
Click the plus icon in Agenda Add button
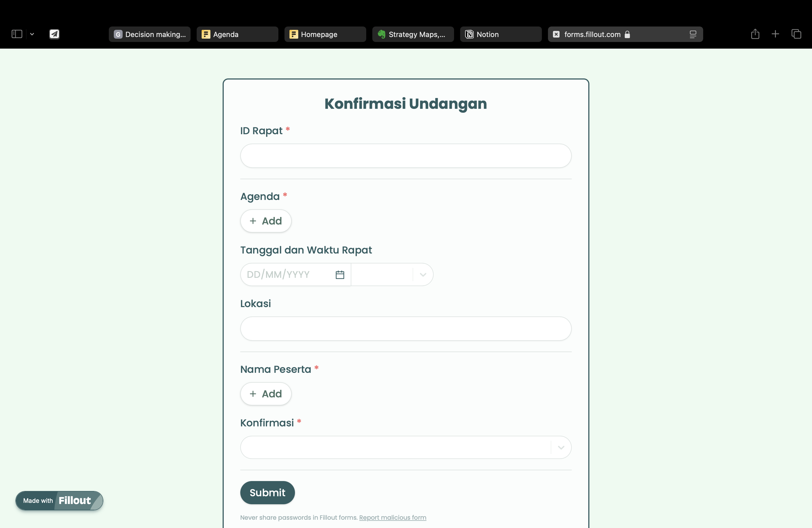point(253,221)
